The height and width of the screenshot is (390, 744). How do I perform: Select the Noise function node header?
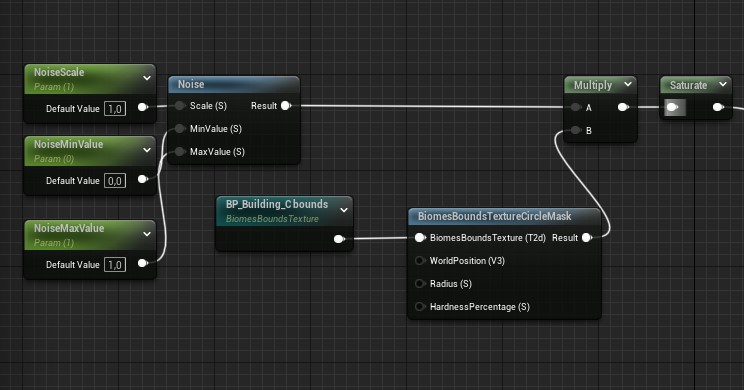(234, 84)
